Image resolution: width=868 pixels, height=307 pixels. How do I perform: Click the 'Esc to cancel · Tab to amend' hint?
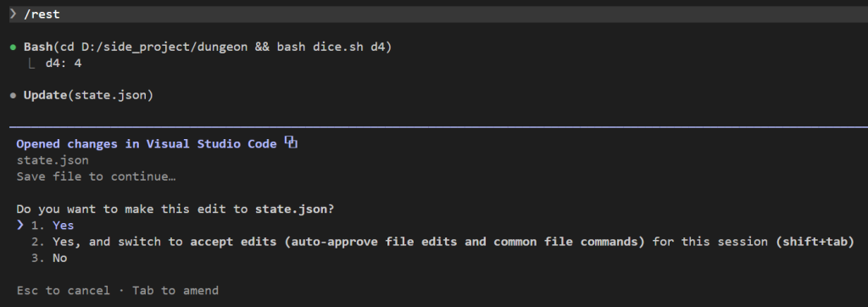[117, 290]
